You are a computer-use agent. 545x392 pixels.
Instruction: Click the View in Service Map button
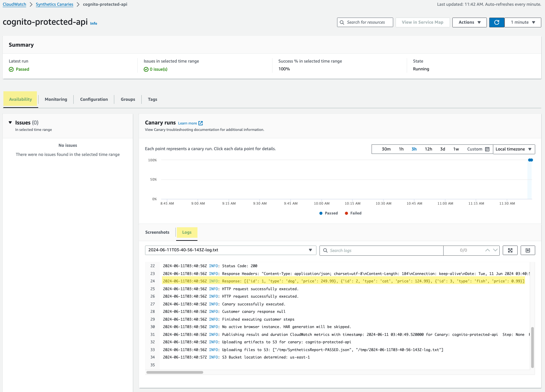click(x=422, y=22)
